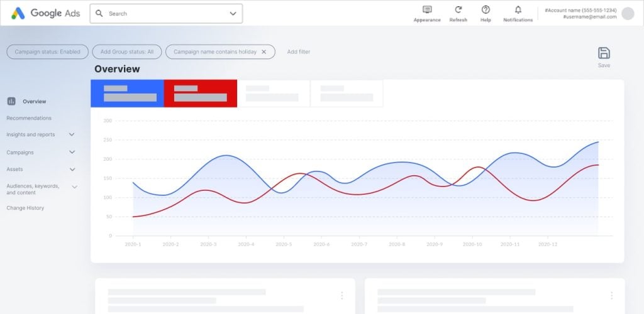Open the Appearance settings icon
Screen dimensions: 644x314
[x=427, y=9]
